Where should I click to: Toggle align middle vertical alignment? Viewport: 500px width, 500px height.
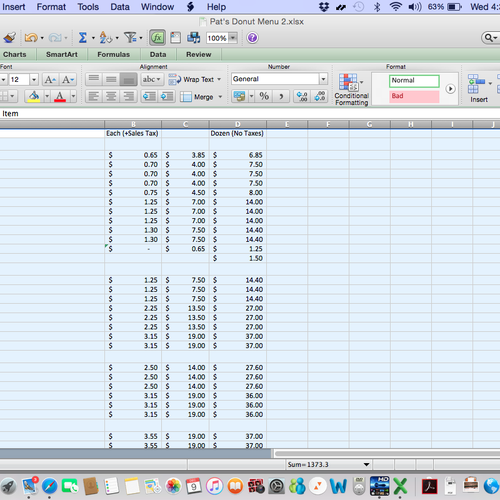tap(111, 79)
